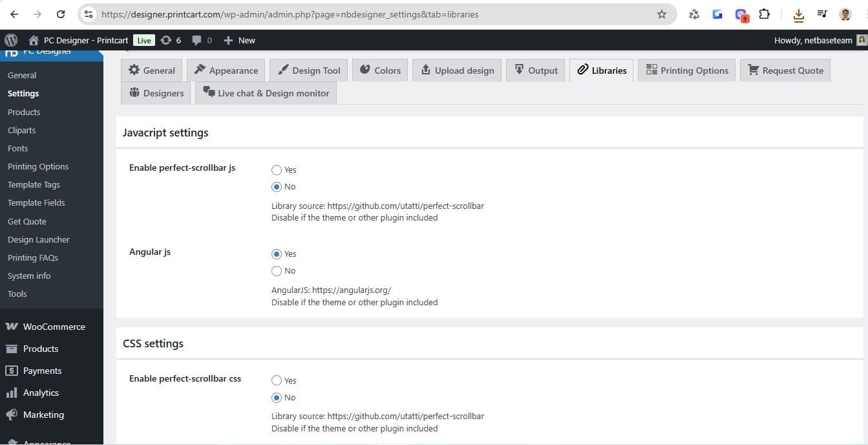Open Settings in the sidebar submenu
868x445 pixels.
click(x=23, y=93)
